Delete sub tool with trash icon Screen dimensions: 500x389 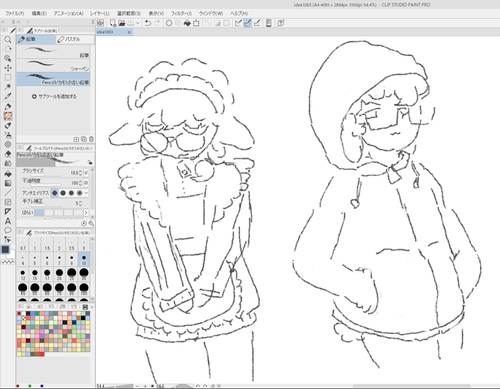[91, 139]
